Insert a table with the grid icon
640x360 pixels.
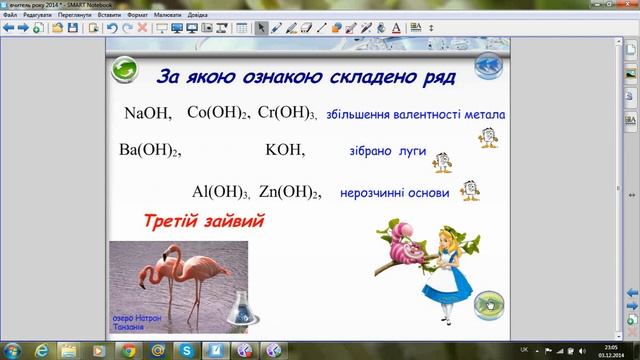click(242, 28)
